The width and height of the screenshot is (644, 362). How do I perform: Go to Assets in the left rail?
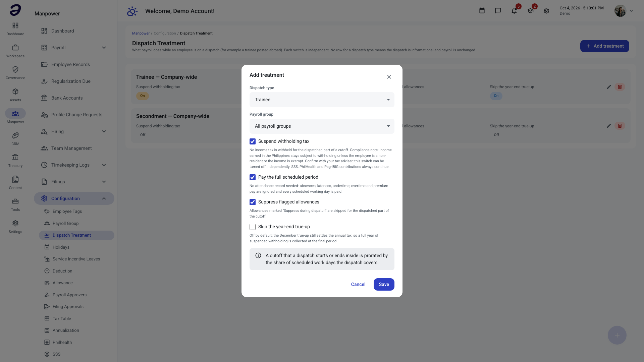(15, 95)
